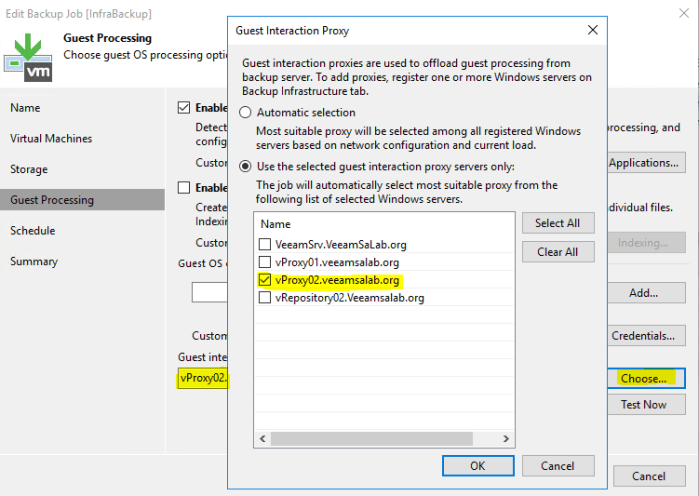Check the VeeamSrv.VeeamSaLab.org checkbox
Screen dimensions: 699x496
click(x=265, y=244)
